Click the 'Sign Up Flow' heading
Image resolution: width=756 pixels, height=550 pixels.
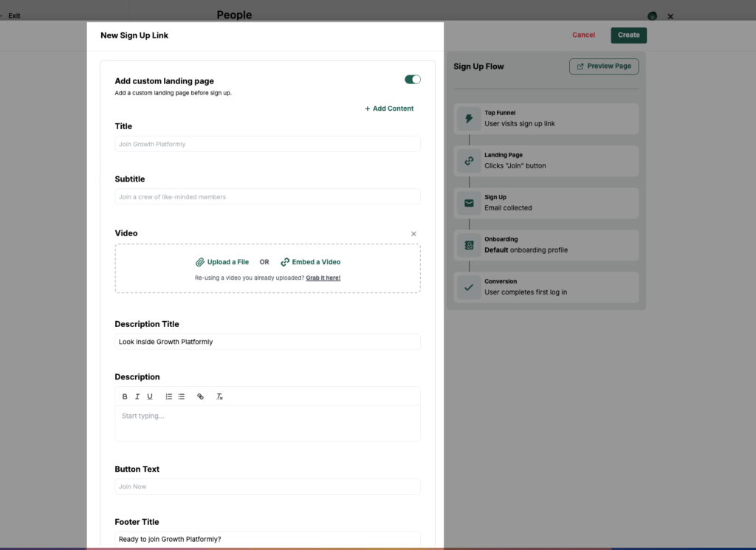[478, 66]
